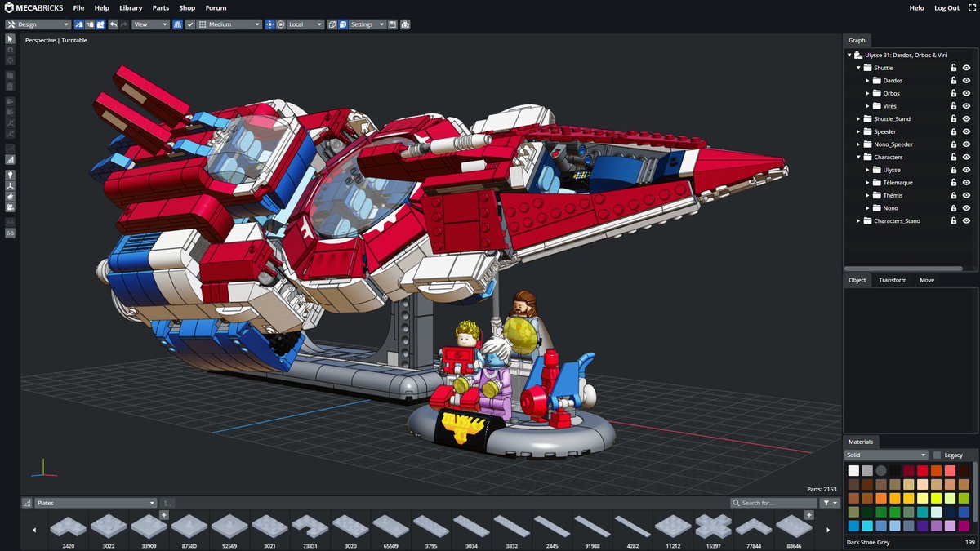Select plate part 3022 thumbnail
Screen dimensions: 980x551
point(108,530)
